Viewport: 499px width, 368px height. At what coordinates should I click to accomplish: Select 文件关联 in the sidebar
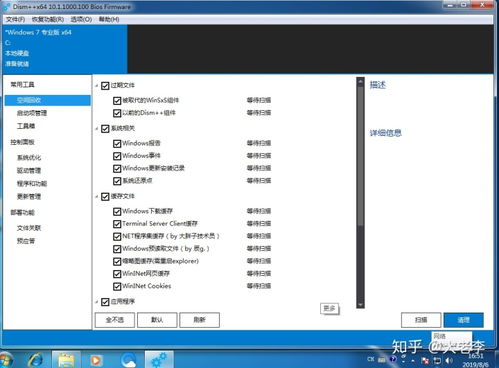point(29,228)
